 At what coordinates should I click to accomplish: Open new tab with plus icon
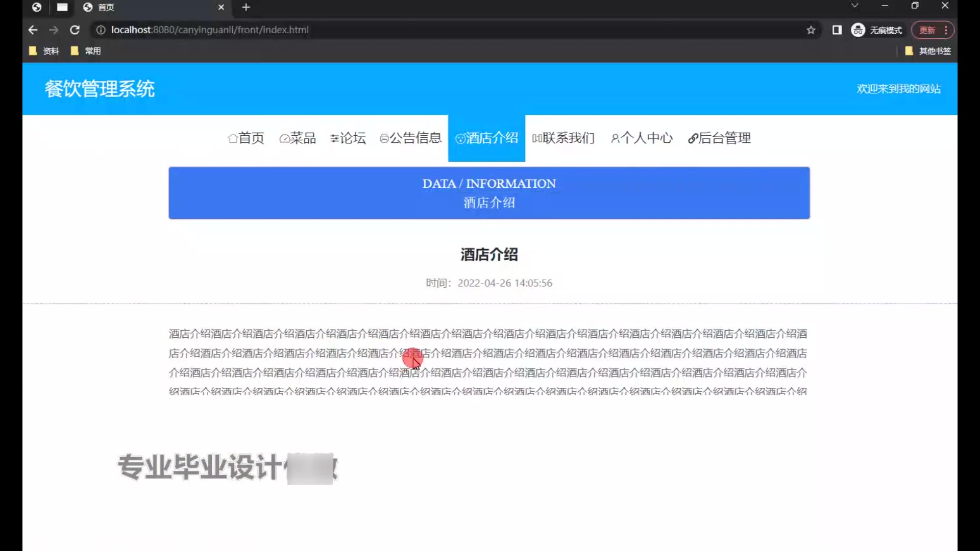point(246,7)
